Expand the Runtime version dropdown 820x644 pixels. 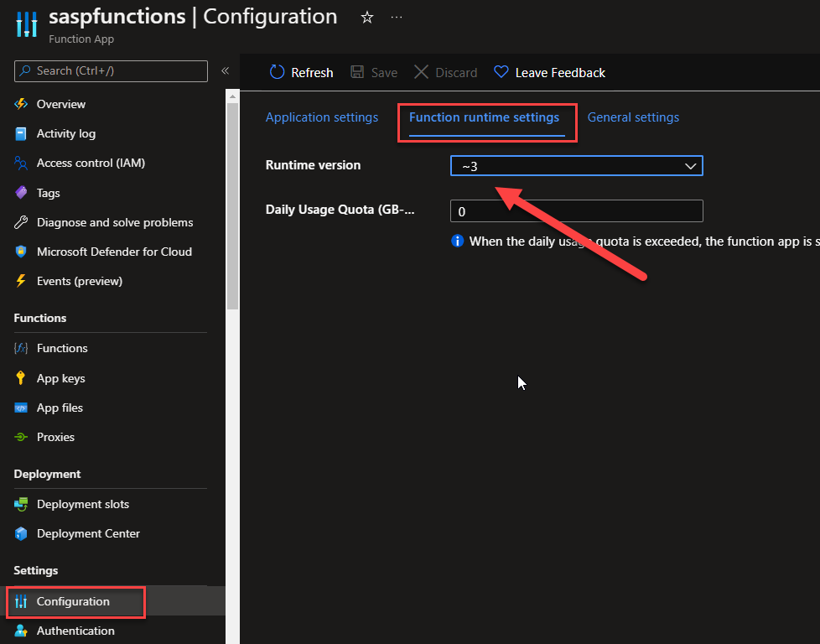tap(576, 166)
